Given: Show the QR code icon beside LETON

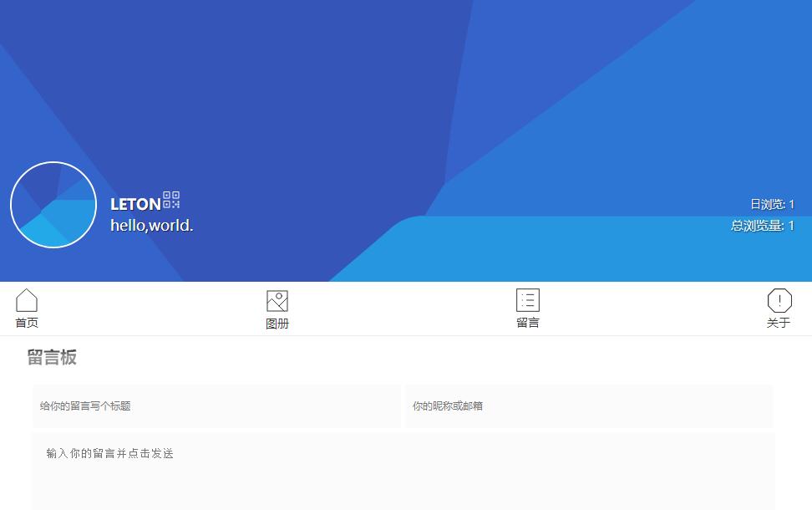Looking at the screenshot, I should click(171, 200).
